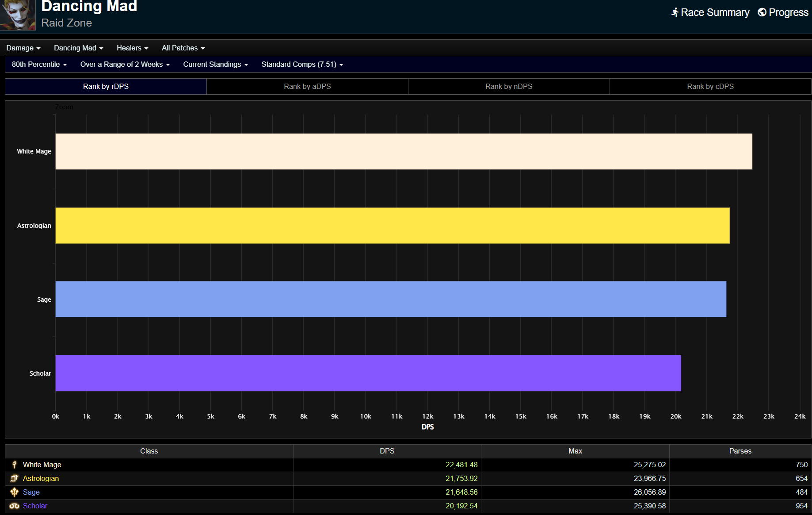Click the Progress globe icon
Viewport: 812px width, 515px height.
click(x=762, y=12)
